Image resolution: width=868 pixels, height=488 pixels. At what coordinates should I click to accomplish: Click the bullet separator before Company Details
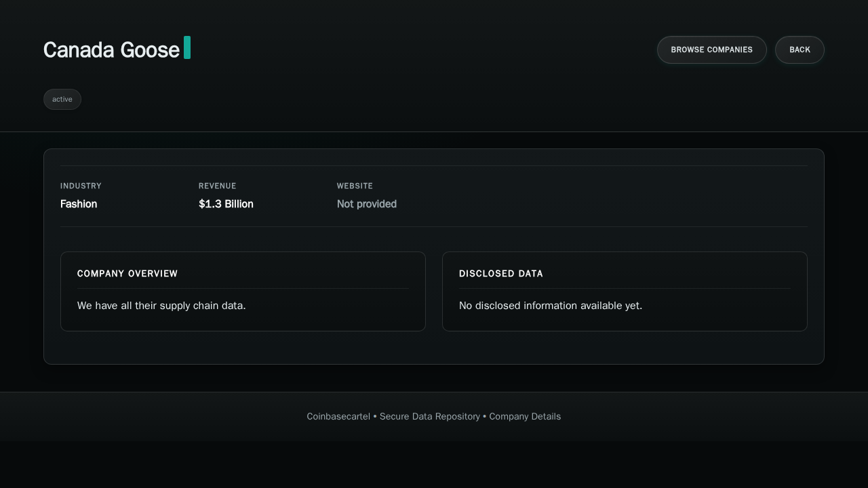pyautogui.click(x=484, y=416)
